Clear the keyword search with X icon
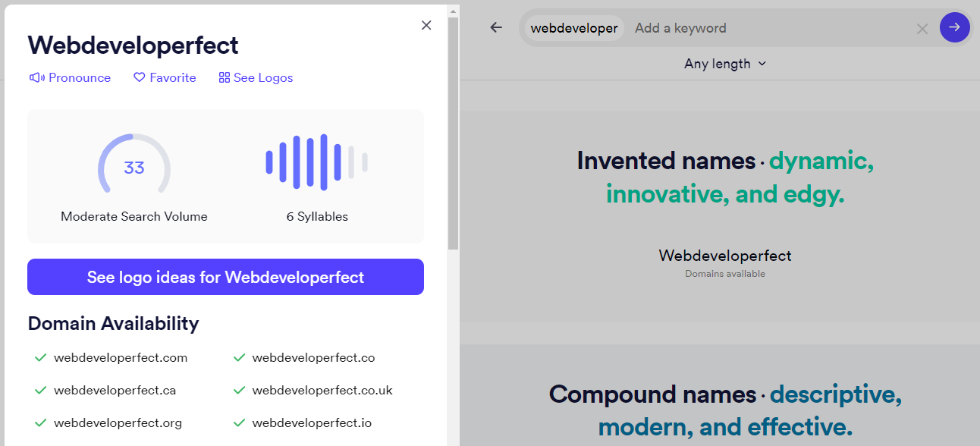The height and width of the screenshot is (446, 980). click(x=922, y=29)
